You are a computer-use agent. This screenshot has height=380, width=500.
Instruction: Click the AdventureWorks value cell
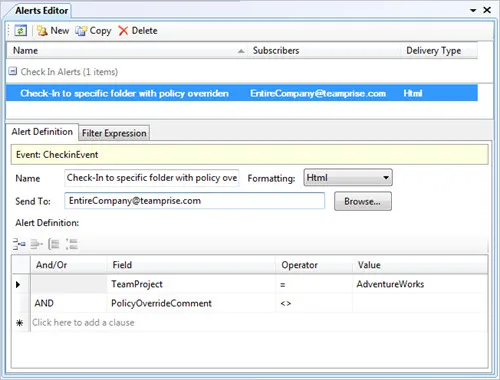pos(420,284)
